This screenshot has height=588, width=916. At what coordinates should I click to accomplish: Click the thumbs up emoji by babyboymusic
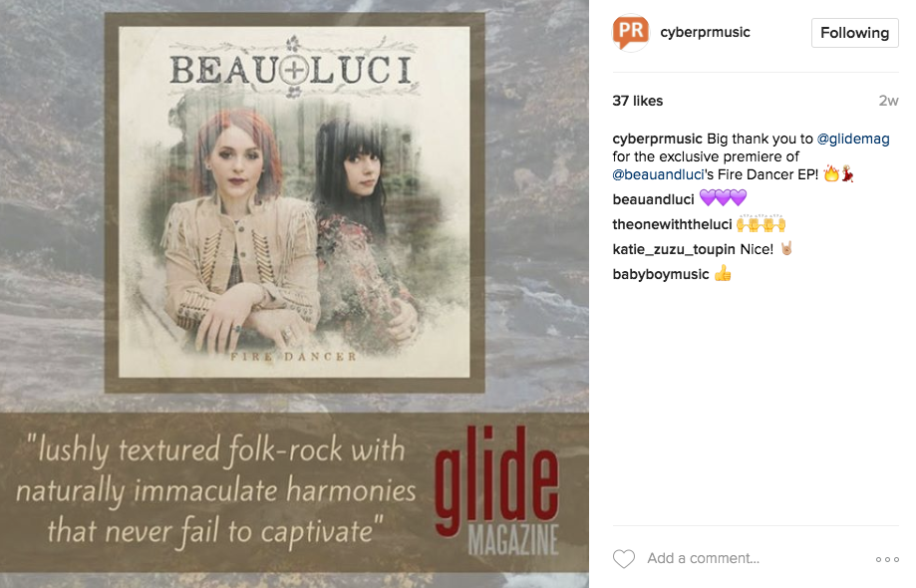coord(723,273)
